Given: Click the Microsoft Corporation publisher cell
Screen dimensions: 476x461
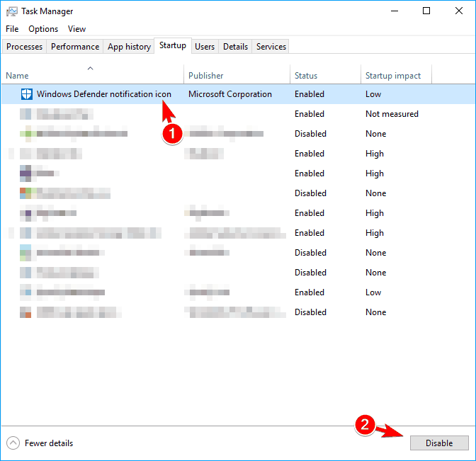Looking at the screenshot, I should click(230, 94).
